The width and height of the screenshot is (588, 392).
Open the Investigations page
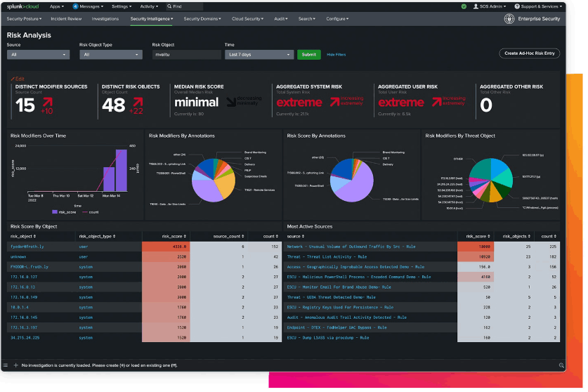(x=105, y=19)
